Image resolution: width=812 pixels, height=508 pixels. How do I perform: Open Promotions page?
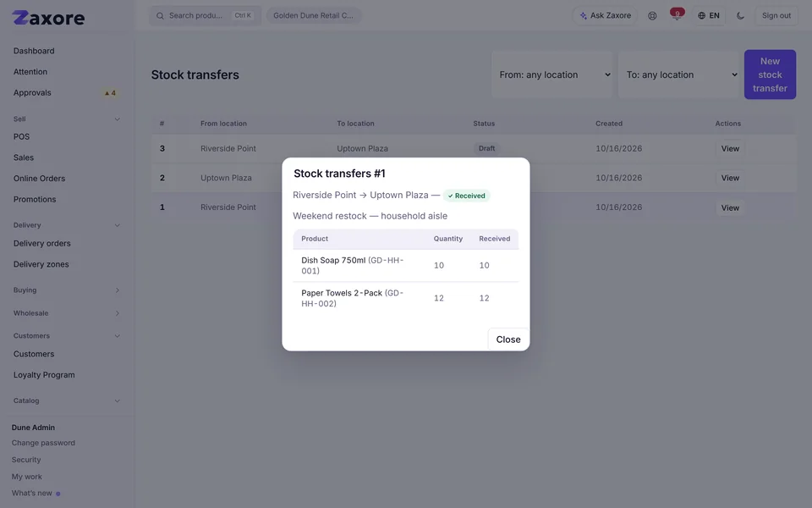pyautogui.click(x=35, y=199)
